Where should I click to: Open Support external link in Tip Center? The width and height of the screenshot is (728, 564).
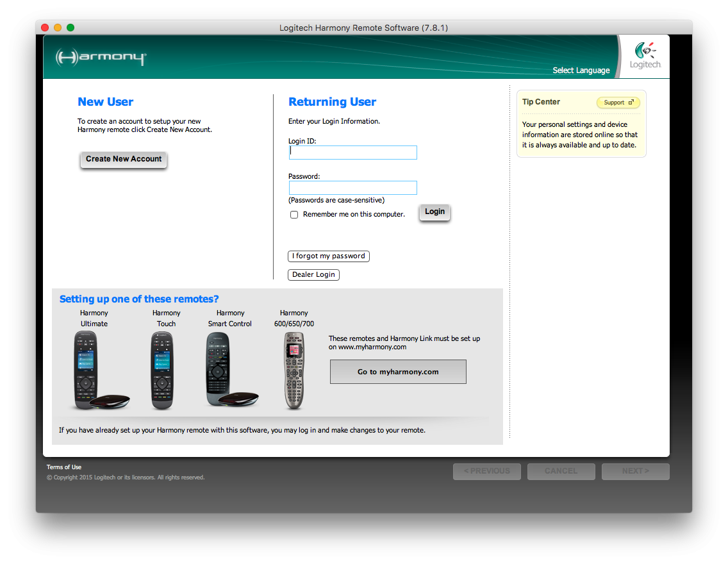pos(618,102)
